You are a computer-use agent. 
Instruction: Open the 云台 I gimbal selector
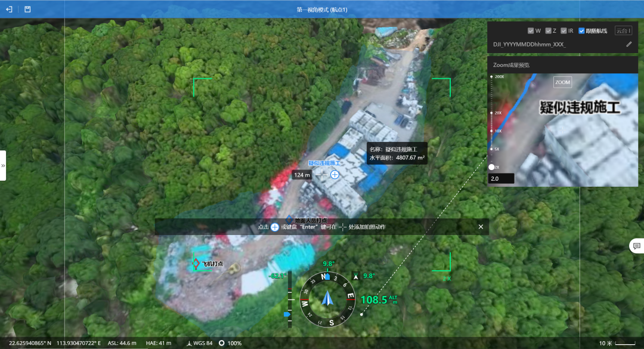click(x=623, y=30)
